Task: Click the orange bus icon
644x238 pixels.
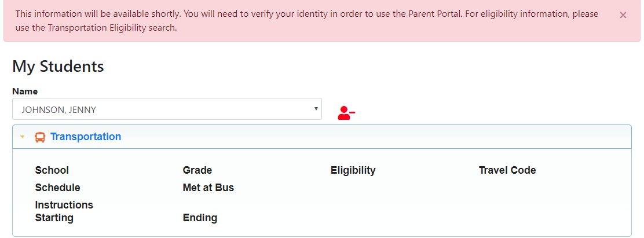Action: click(40, 137)
